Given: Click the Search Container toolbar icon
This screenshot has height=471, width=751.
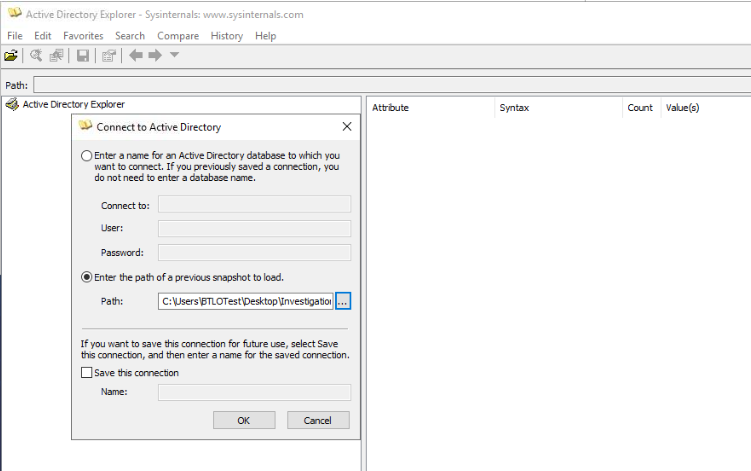Looking at the screenshot, I should [56, 56].
